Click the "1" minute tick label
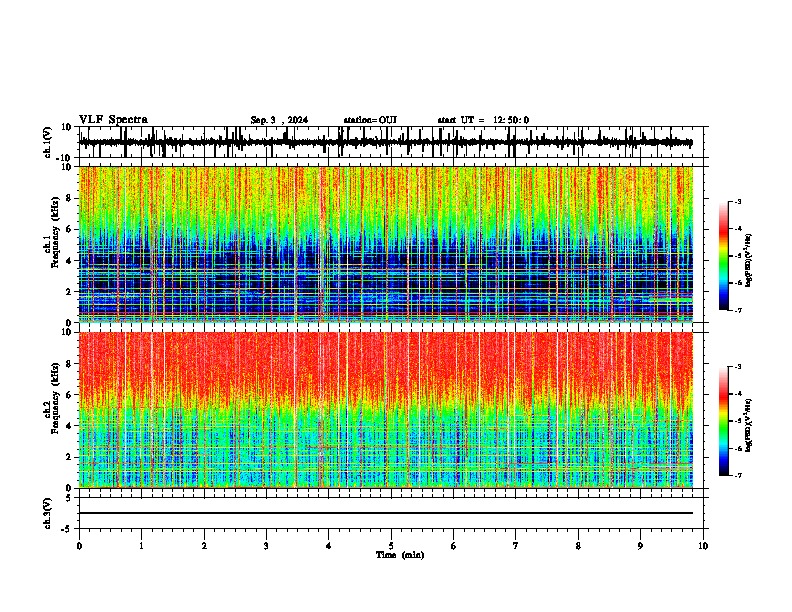The width and height of the screenshot is (792, 612). pos(141,546)
